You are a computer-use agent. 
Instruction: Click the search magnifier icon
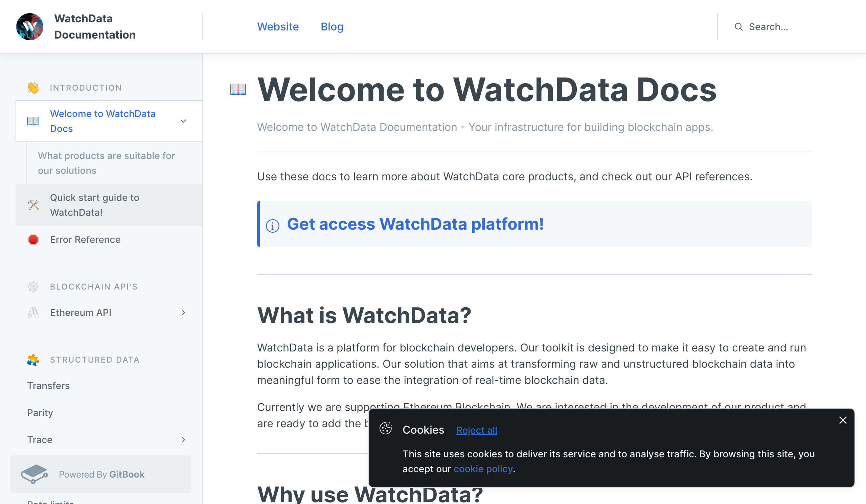[738, 27]
